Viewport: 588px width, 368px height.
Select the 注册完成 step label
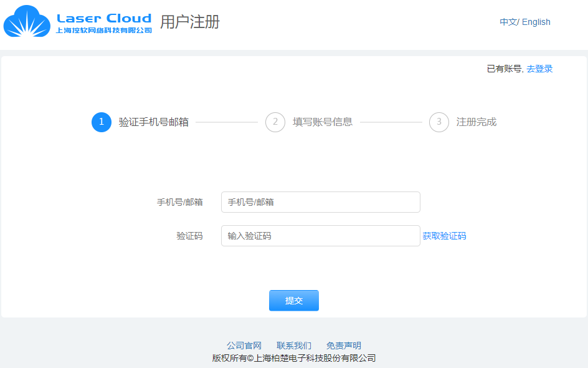[x=477, y=122]
